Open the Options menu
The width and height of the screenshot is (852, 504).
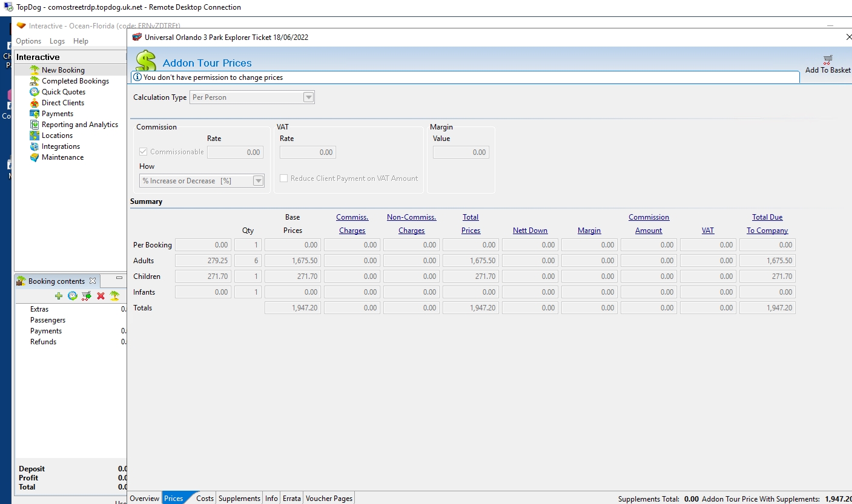28,41
